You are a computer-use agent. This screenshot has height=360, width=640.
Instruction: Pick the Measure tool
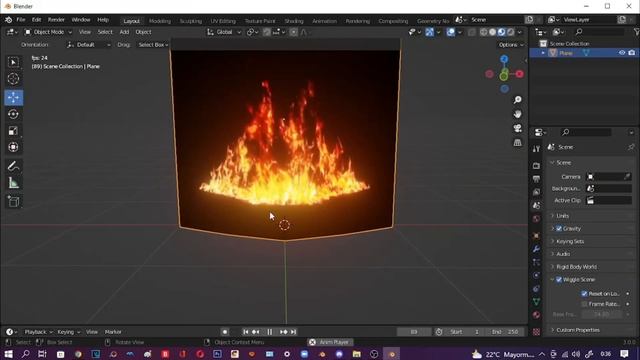[13, 183]
